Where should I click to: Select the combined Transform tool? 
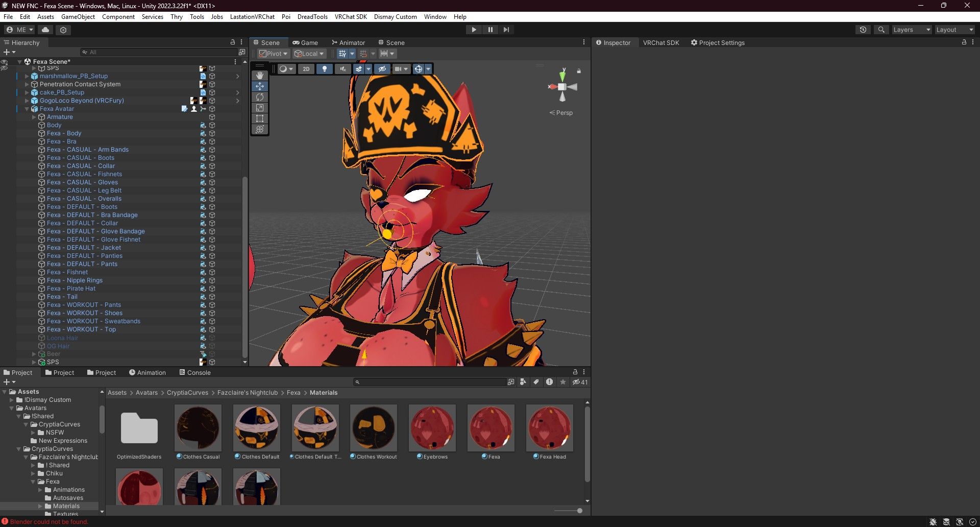(x=260, y=129)
